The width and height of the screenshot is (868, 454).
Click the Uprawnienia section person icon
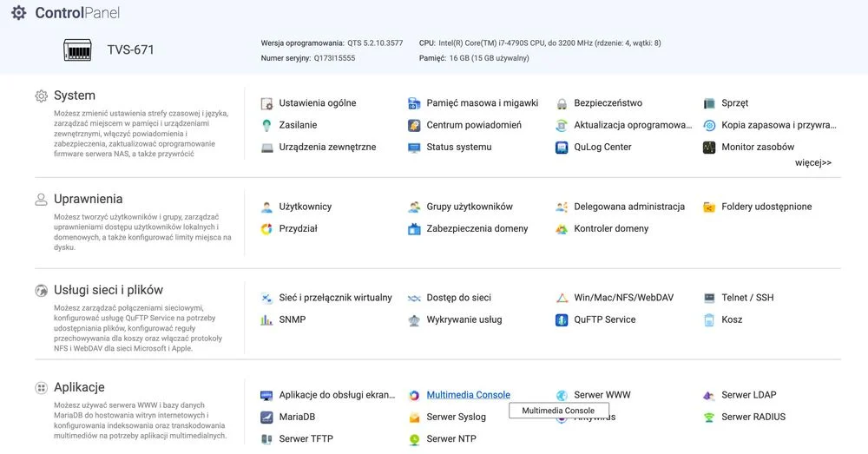pyautogui.click(x=42, y=200)
